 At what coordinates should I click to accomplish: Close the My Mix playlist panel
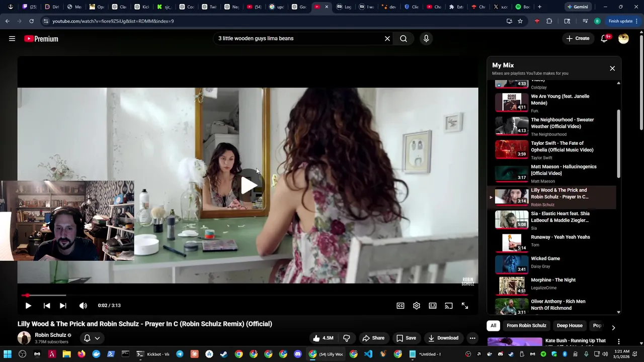pyautogui.click(x=612, y=68)
